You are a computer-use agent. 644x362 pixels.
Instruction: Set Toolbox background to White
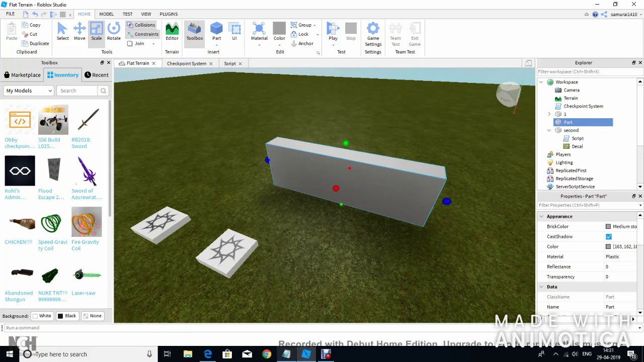(42, 316)
